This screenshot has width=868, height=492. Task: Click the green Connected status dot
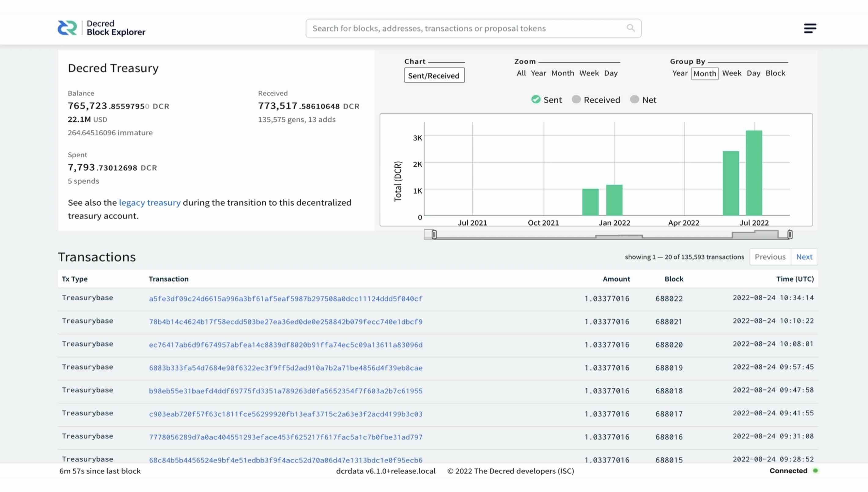[x=815, y=471]
